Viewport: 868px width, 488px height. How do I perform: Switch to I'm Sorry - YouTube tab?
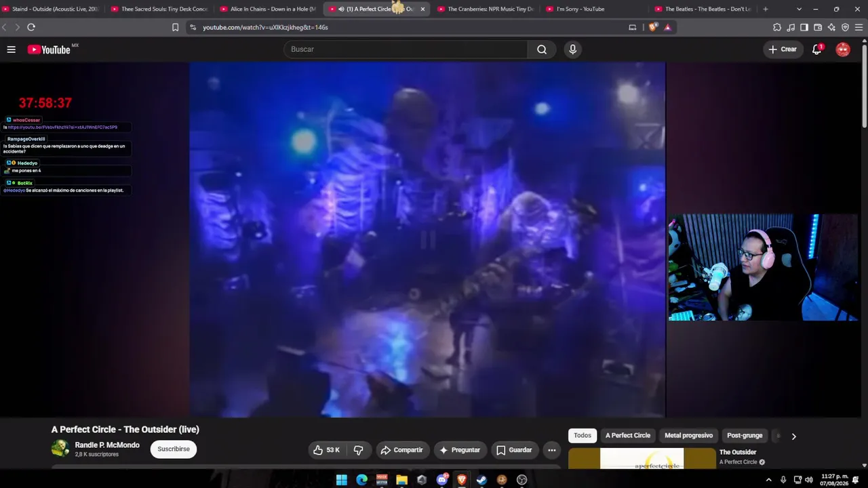tap(594, 9)
